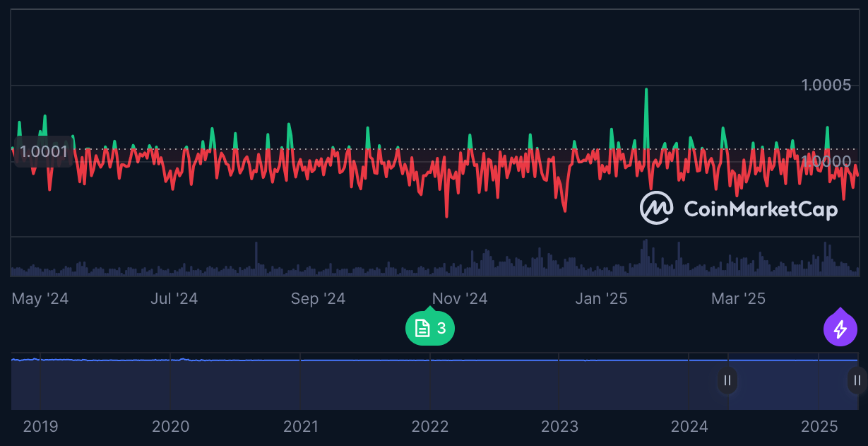The image size is (868, 446).
Task: Click the number 3 badge on the event marker
Action: pyautogui.click(x=440, y=328)
